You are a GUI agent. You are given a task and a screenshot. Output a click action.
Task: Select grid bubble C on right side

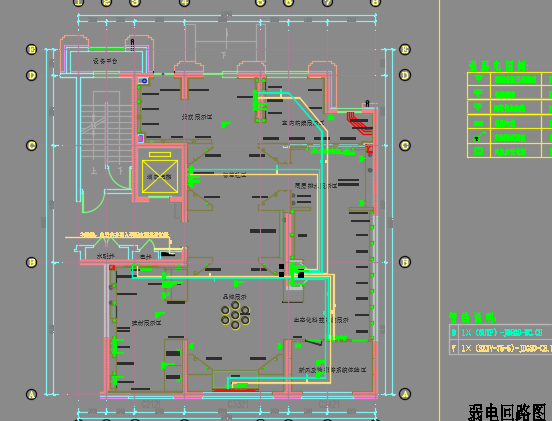pos(405,145)
